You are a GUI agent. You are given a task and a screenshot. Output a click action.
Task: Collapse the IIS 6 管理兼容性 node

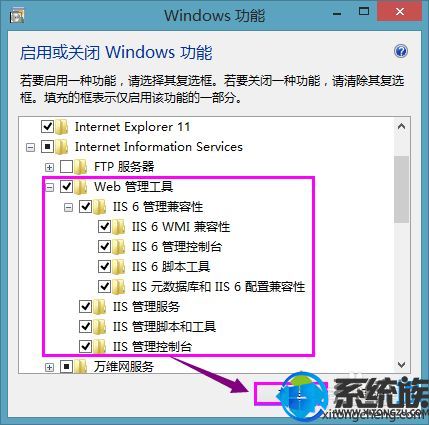68,208
